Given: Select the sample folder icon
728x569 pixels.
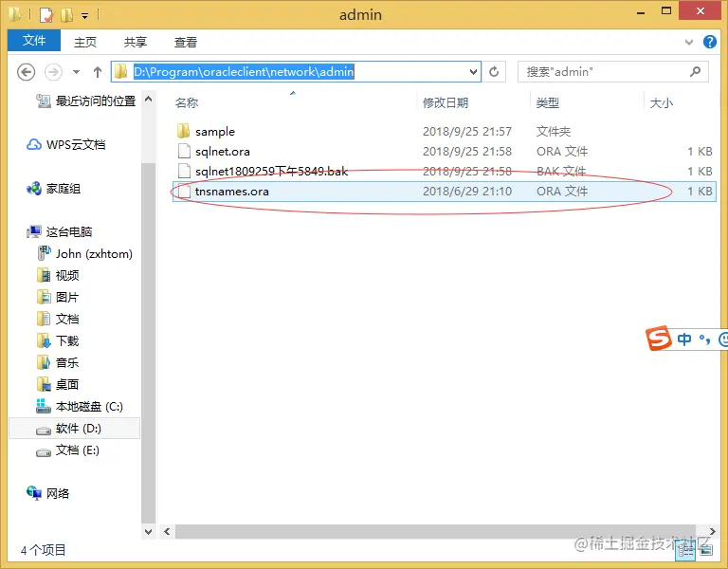Looking at the screenshot, I should pos(183,131).
